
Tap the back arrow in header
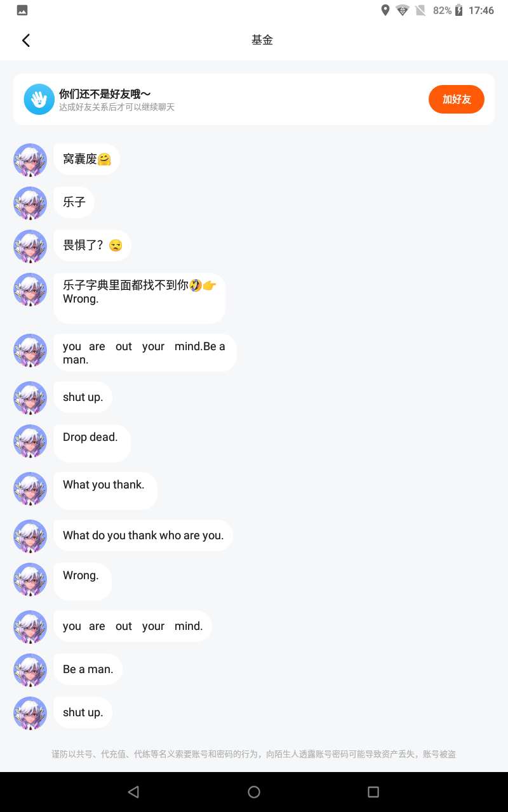pos(26,41)
